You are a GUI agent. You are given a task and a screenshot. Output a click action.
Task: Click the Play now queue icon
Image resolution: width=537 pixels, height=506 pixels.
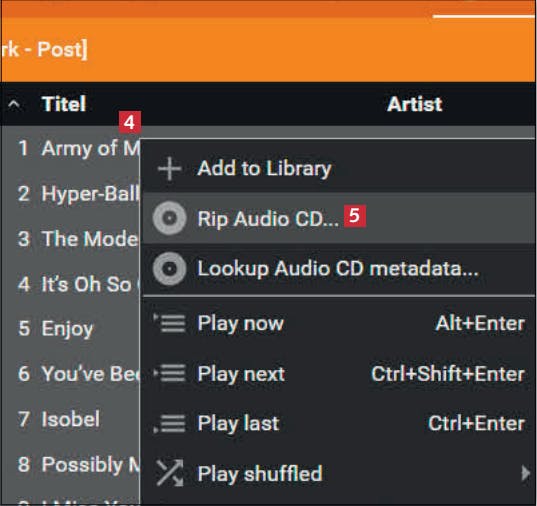coord(170,323)
